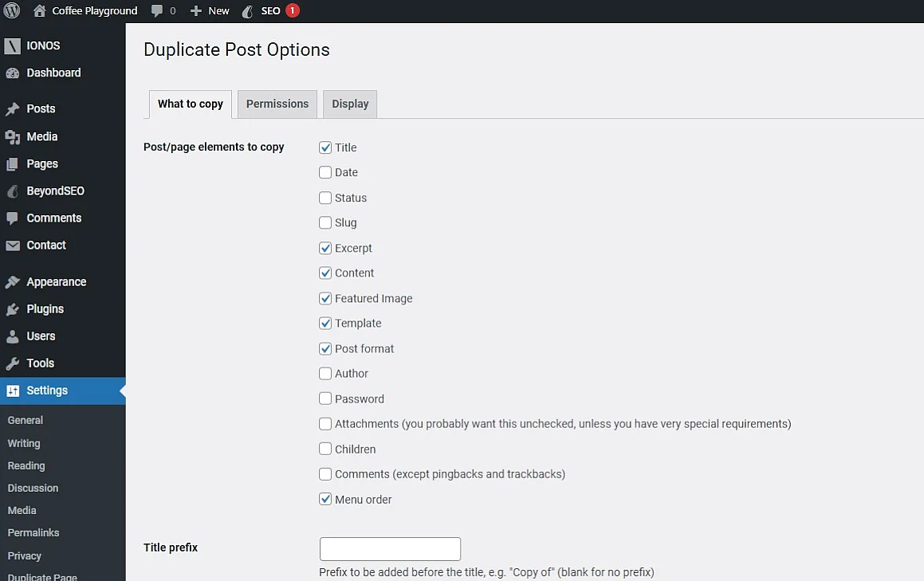Click the WordPress logo icon
This screenshot has width=924, height=581.
(12, 10)
